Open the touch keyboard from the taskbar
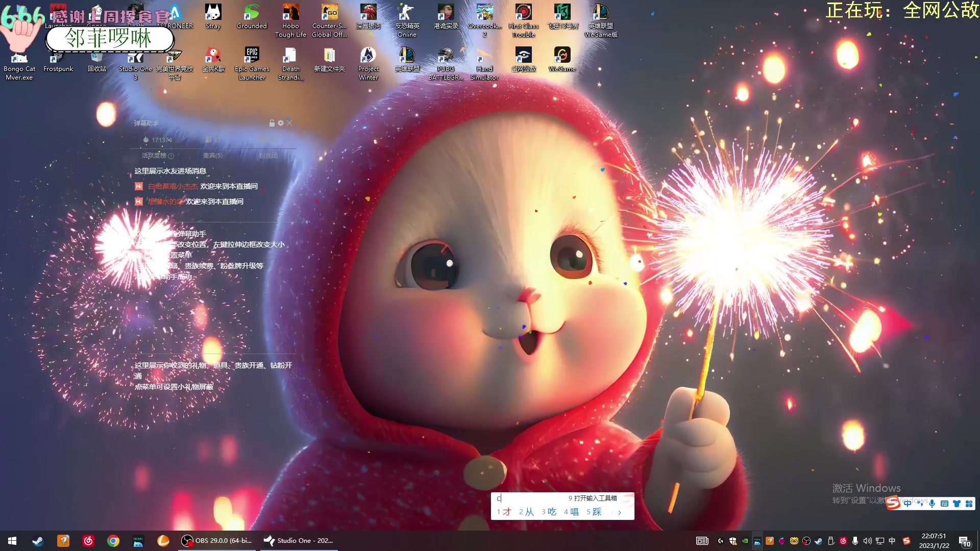 (x=702, y=541)
